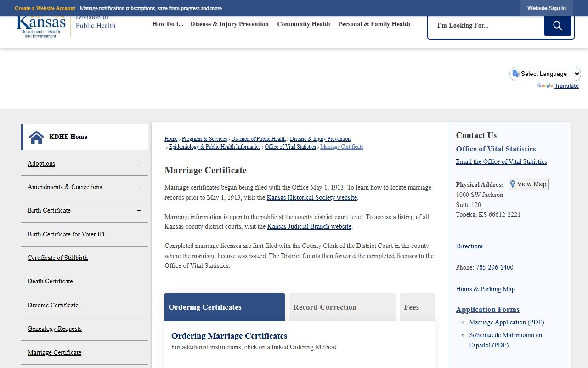Image resolution: width=588 pixels, height=368 pixels.
Task: Click the Directions link
Action: click(469, 246)
